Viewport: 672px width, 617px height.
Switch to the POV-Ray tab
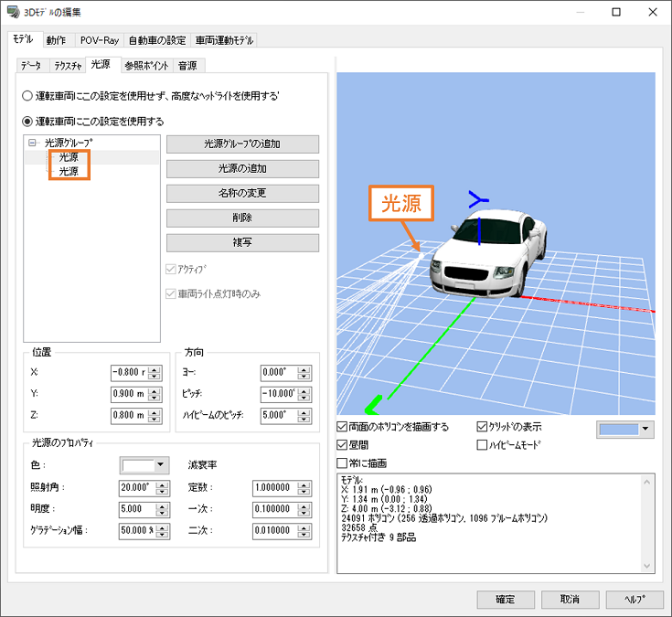97,40
